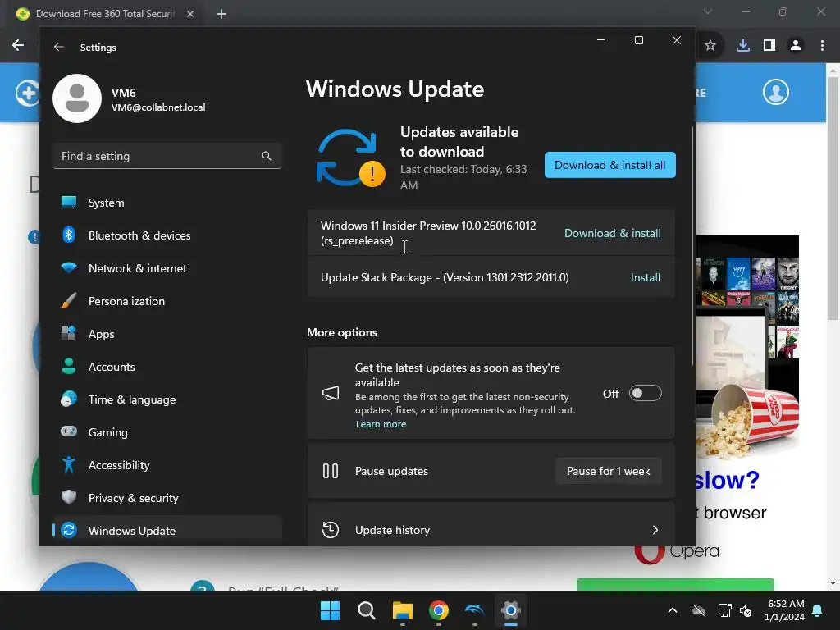Click the Chrome back arrow
This screenshot has width=840, height=630.
tap(18, 45)
